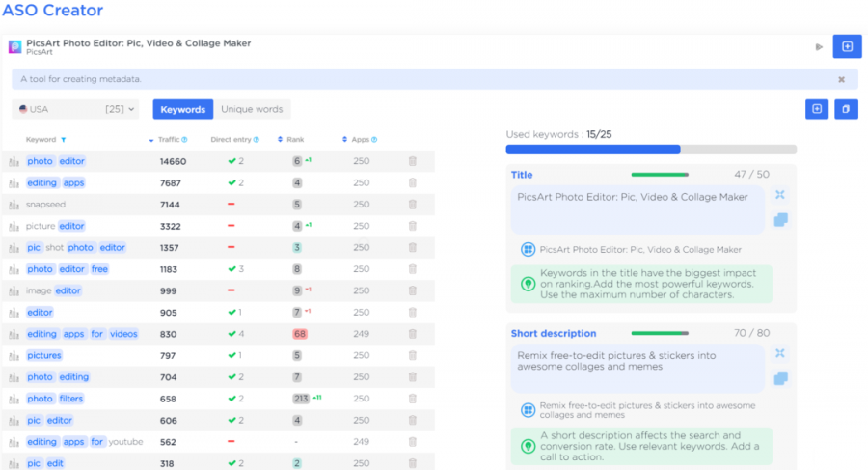This screenshot has height=470, width=868.
Task: Close the metadata tool info banner
Action: tap(841, 79)
